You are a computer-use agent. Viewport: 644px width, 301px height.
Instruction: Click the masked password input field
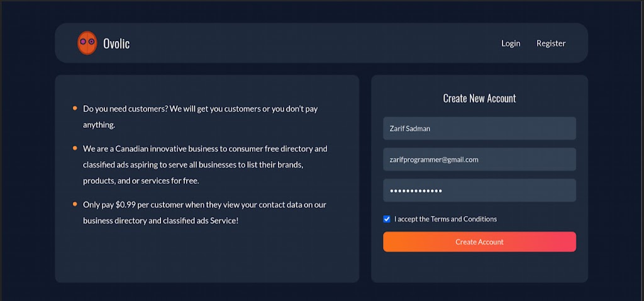[x=479, y=190]
